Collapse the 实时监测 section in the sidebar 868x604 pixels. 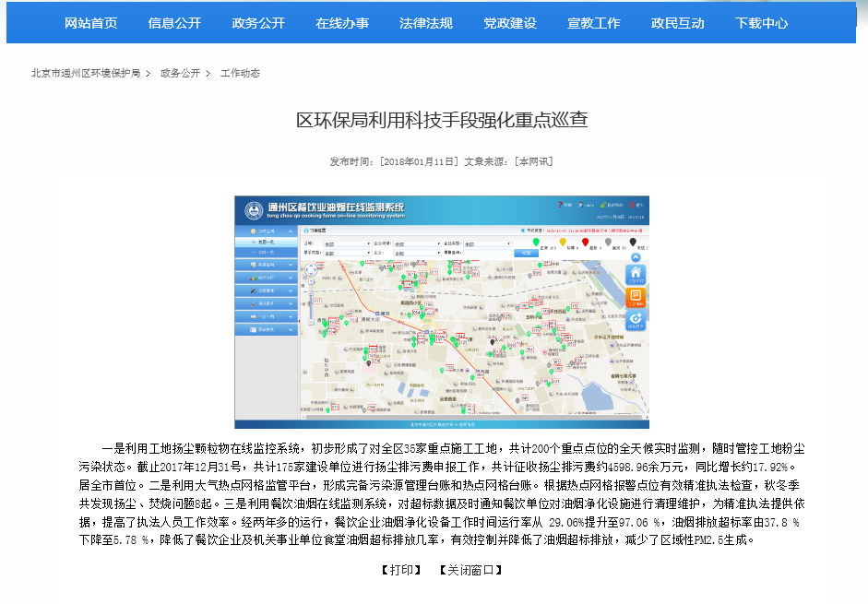pos(290,231)
